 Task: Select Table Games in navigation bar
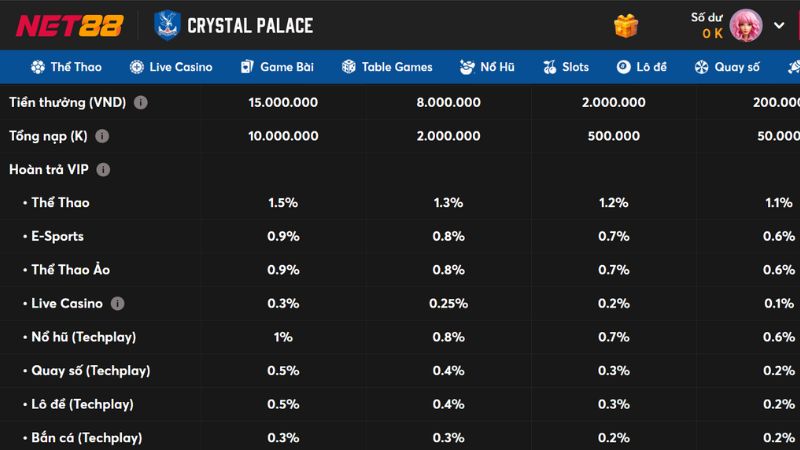point(387,67)
